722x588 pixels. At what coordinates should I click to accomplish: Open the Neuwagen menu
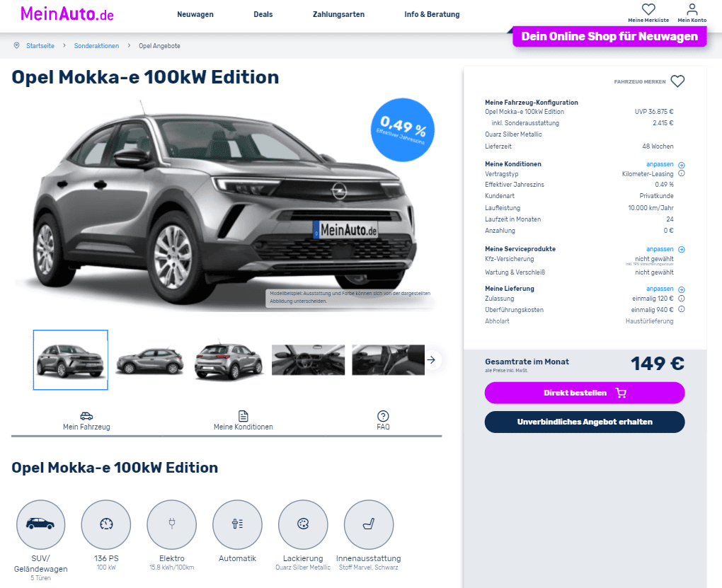coord(195,14)
